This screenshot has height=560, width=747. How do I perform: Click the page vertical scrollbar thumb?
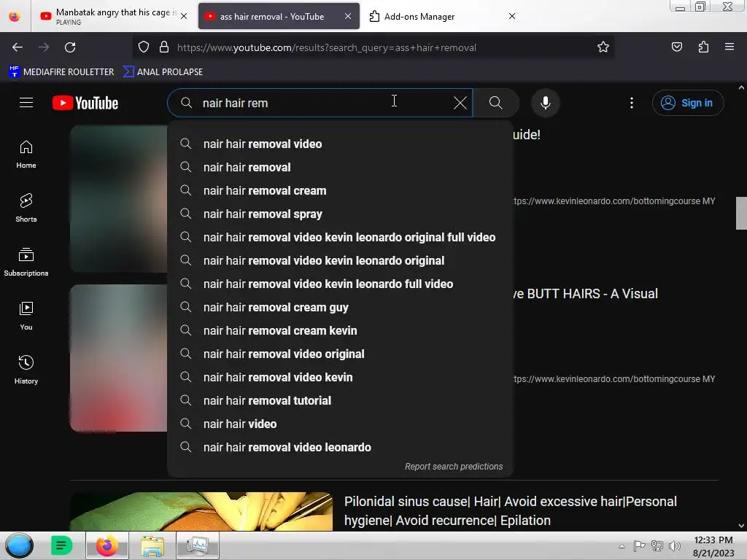click(x=741, y=213)
